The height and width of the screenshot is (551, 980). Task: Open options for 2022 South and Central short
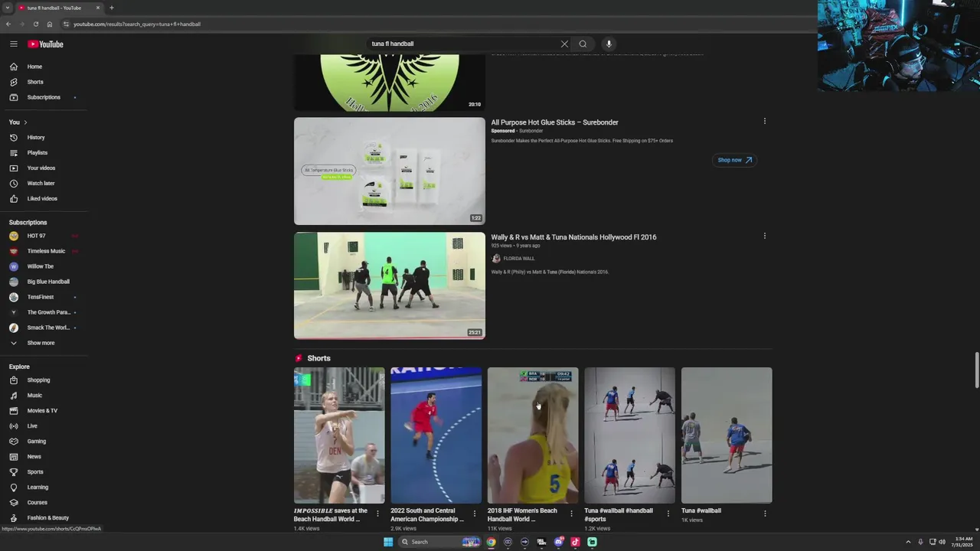tap(474, 514)
